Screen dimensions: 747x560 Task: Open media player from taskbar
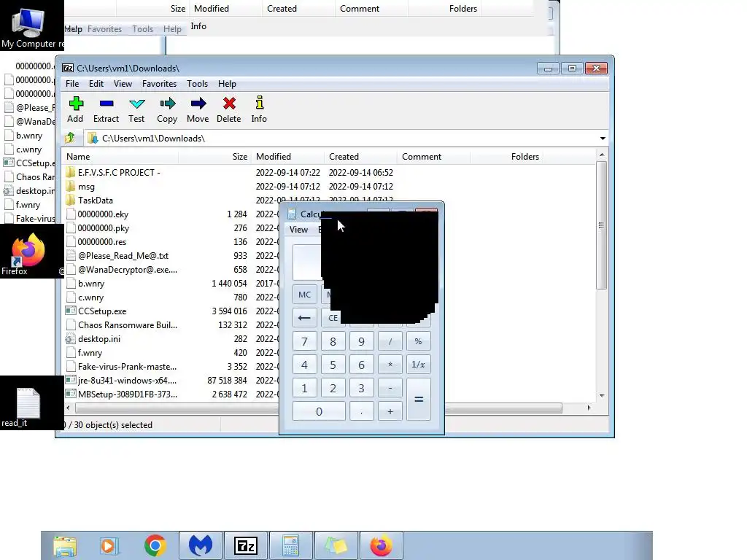point(108,545)
